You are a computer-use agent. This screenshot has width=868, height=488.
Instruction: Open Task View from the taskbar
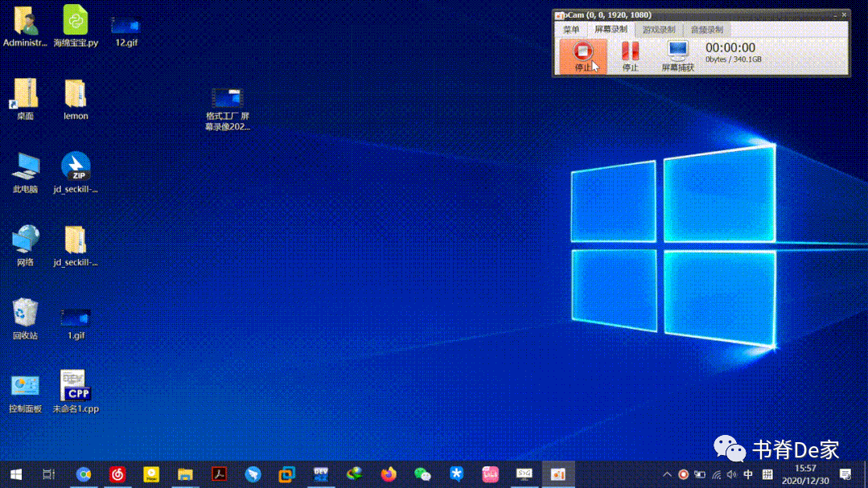coord(49,474)
